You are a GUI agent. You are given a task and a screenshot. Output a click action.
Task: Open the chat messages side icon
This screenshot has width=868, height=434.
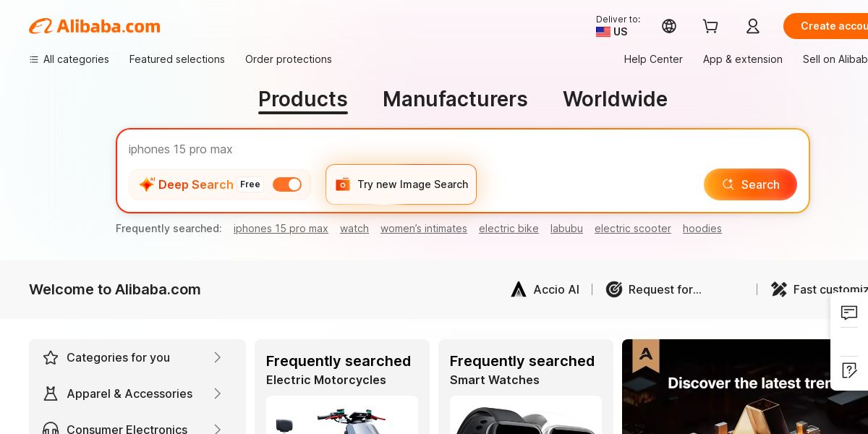(849, 312)
